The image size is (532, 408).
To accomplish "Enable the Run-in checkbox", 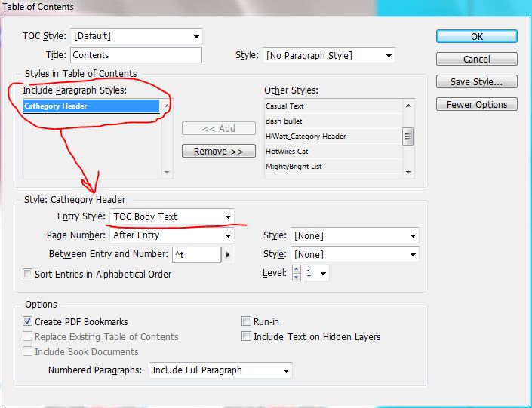I will pyautogui.click(x=246, y=321).
